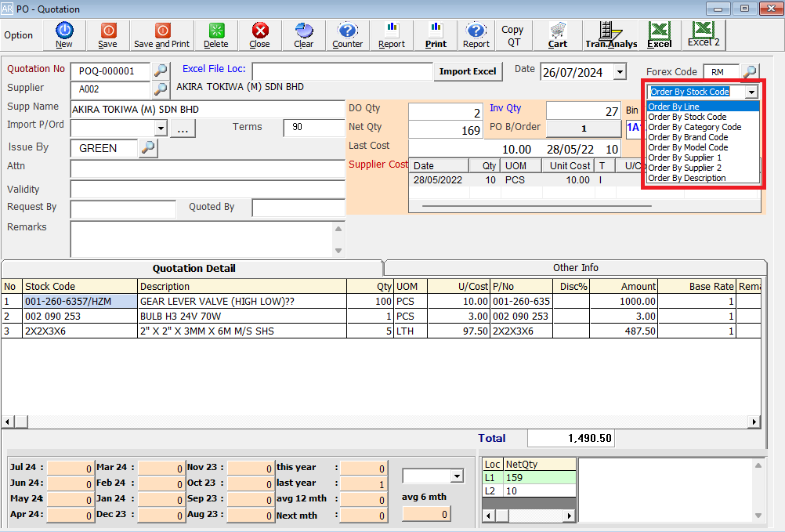Viewport: 785px width, 532px height.
Task: Click the Supp Name input field
Action: (x=208, y=109)
